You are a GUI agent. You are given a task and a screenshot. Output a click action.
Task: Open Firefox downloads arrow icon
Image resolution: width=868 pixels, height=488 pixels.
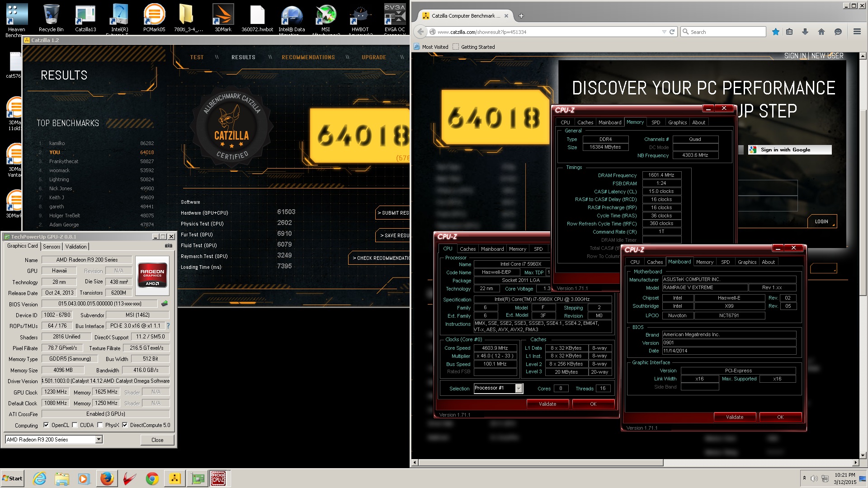805,32
